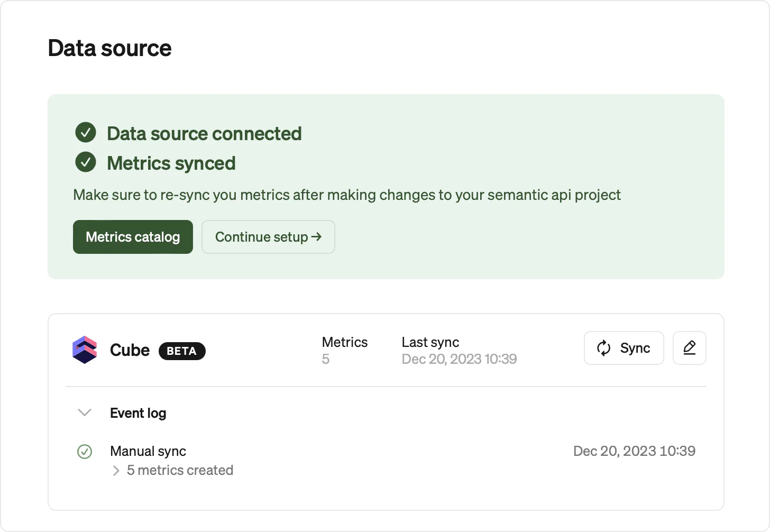Click the Cube data source name

coord(130,350)
